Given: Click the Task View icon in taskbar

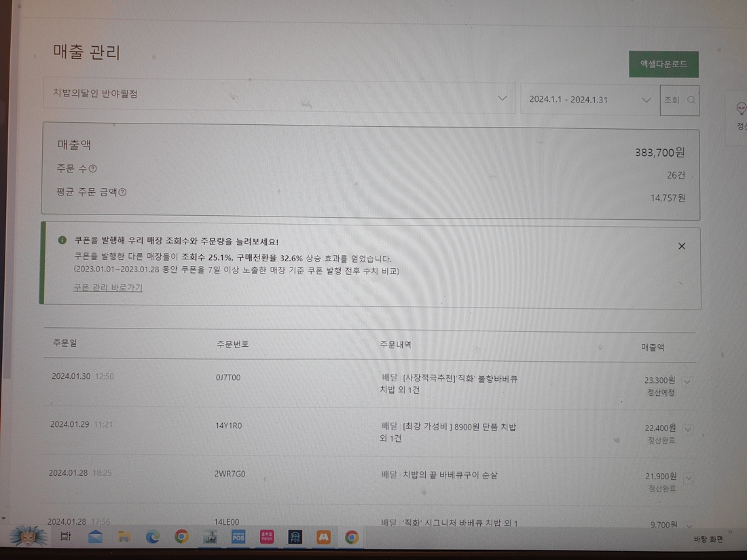Looking at the screenshot, I should pyautogui.click(x=66, y=536).
